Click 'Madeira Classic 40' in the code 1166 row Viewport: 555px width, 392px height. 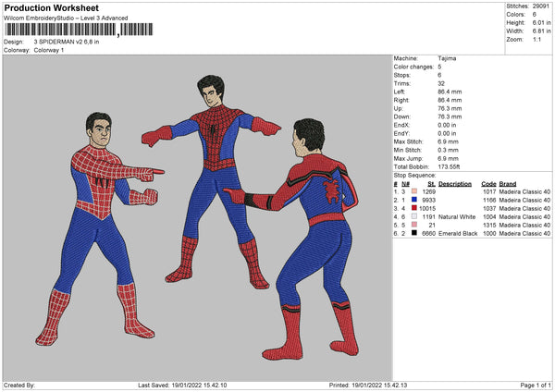[524, 200]
